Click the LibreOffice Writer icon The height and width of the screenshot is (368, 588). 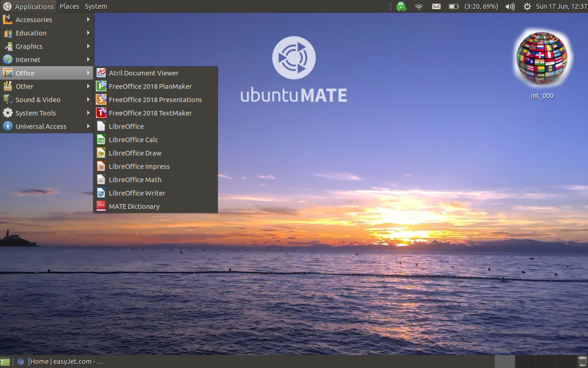coord(101,193)
